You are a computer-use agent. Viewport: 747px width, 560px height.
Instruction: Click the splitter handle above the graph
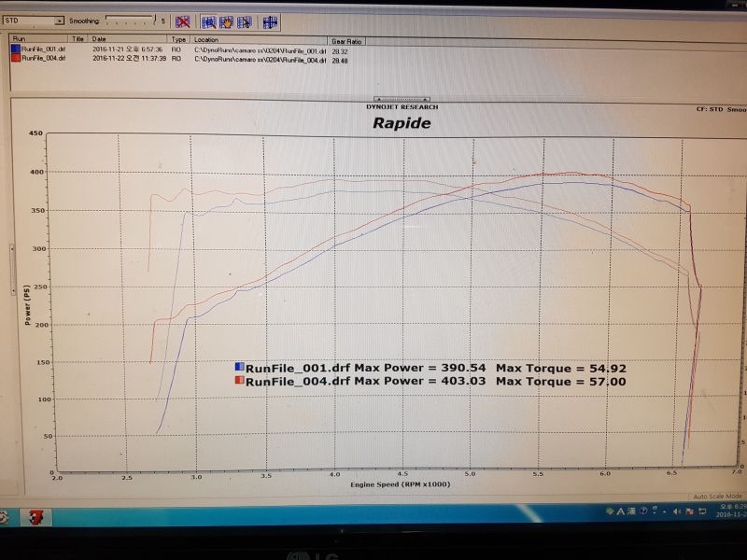[402, 99]
